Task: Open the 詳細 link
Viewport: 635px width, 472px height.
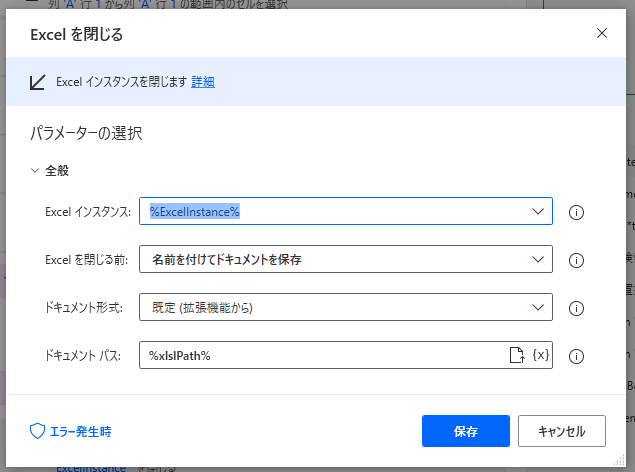Action: 203,82
